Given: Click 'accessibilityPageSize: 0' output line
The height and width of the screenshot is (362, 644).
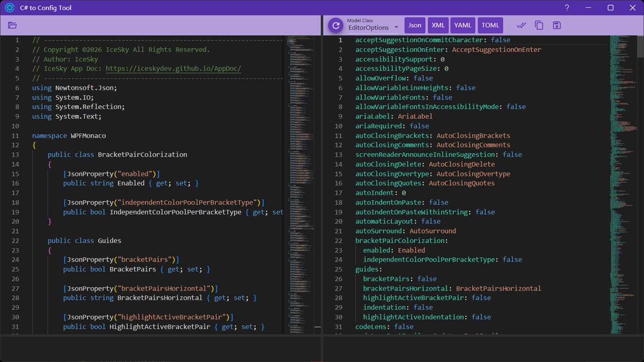Looking at the screenshot, I should (x=402, y=69).
